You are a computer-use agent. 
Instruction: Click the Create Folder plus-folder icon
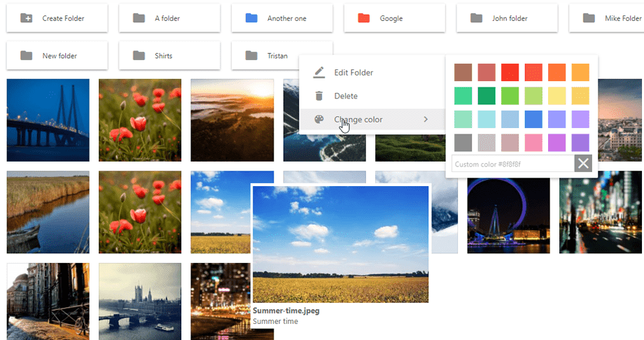click(26, 18)
